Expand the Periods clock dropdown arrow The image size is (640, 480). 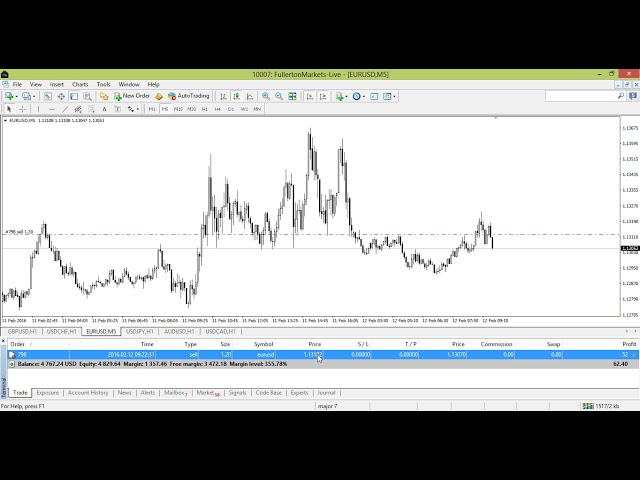tap(364, 96)
